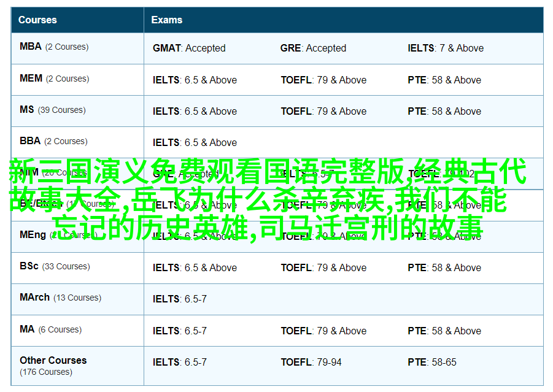Viewport: 553px width, 392px height.
Task: Click "IELTS: 6.5-7" in the MA (6 Courses) row
Action: [179, 331]
